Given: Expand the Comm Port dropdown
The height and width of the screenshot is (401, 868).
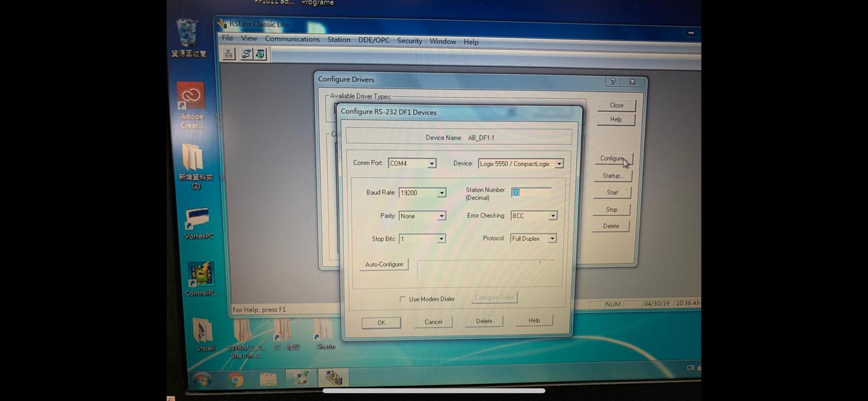Looking at the screenshot, I should click(432, 163).
